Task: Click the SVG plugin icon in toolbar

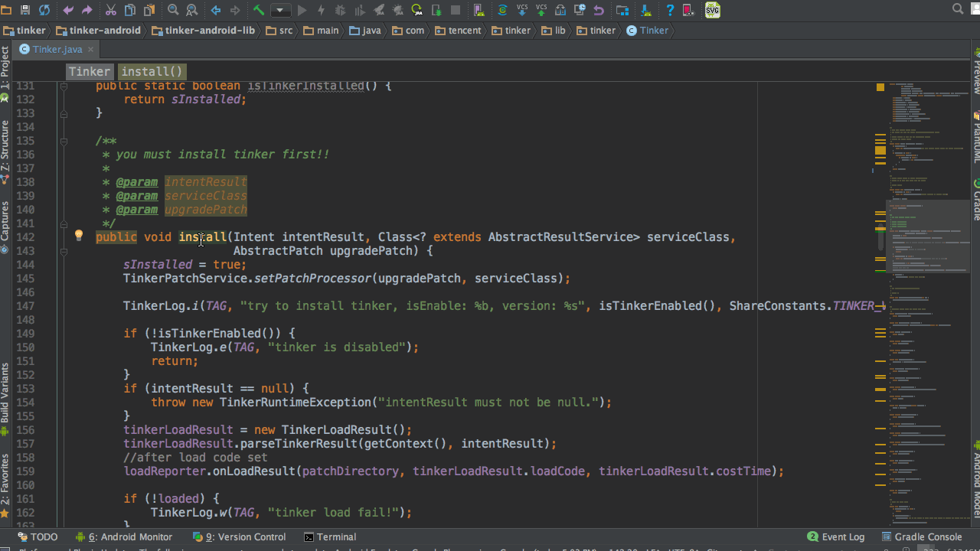Action: (x=712, y=10)
